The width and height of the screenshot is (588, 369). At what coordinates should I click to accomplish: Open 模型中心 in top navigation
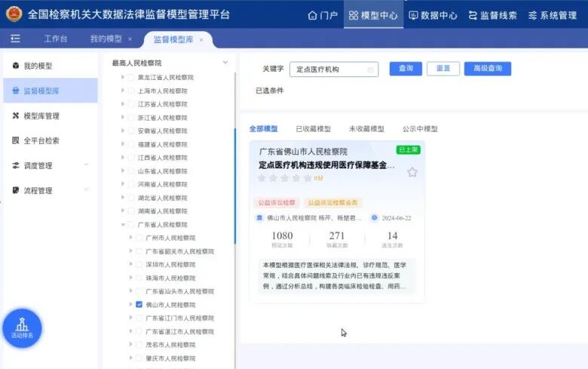point(373,15)
